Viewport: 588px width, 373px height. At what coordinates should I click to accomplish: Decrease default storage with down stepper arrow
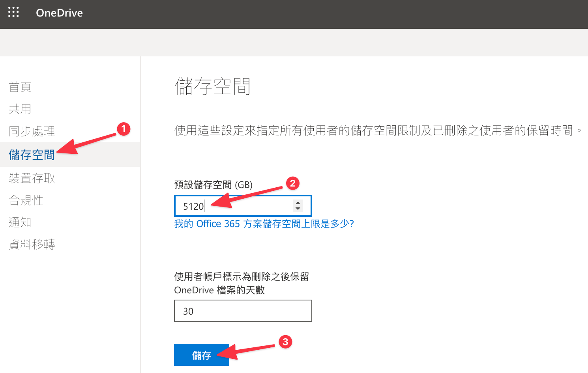298,208
